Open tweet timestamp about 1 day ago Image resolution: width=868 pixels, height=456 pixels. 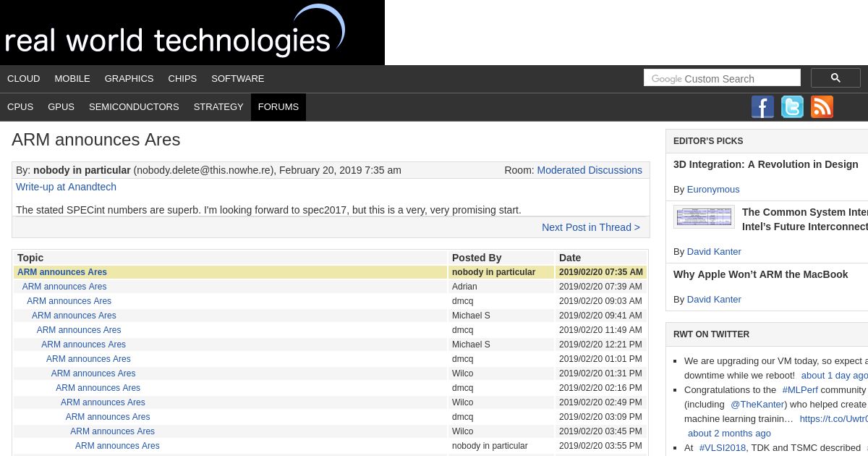pyautogui.click(x=835, y=376)
